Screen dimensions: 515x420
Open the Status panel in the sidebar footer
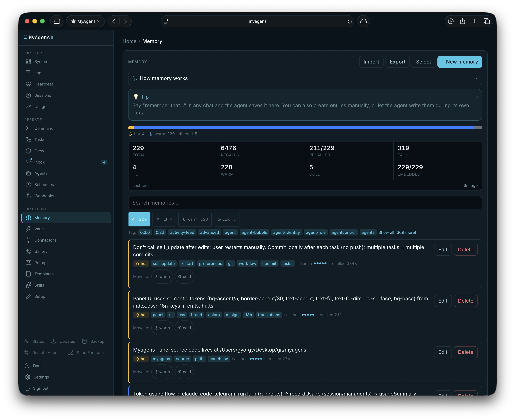34,341
